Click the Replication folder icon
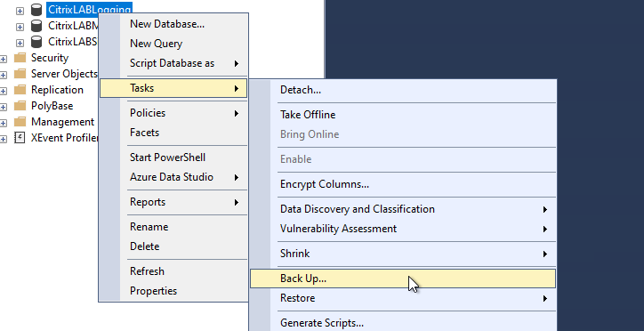Viewport: 644px width, 331px height. point(20,90)
